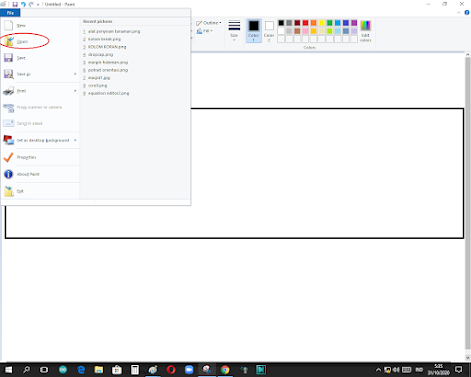Launch Microsoft Edge from the taskbar

tap(81, 370)
